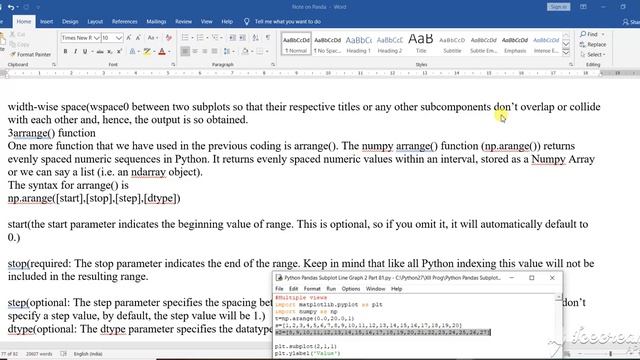
Task: Increase paragraph indent
Action: 242,38
